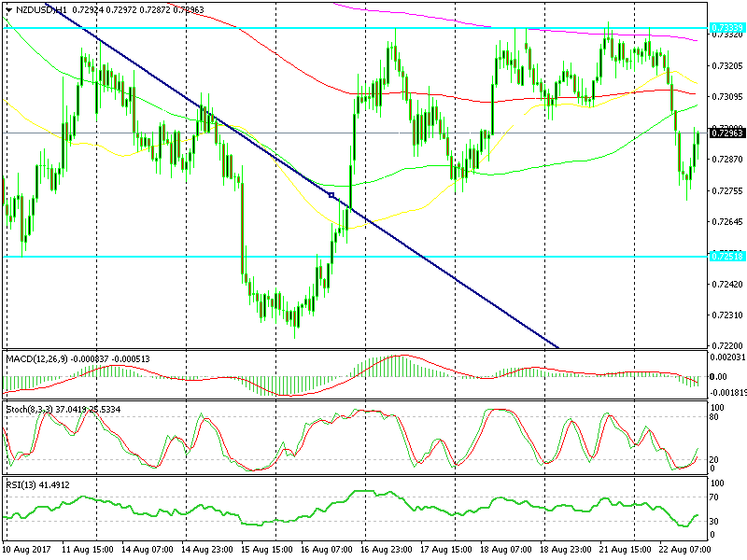
Task: Click the 16 Aug 07:00 time label
Action: pyautogui.click(x=327, y=550)
